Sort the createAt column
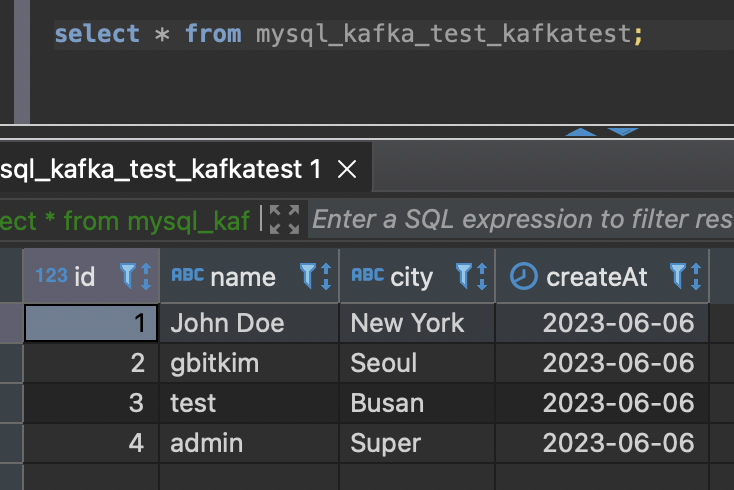Image resolution: width=734 pixels, height=490 pixels. pos(696,276)
